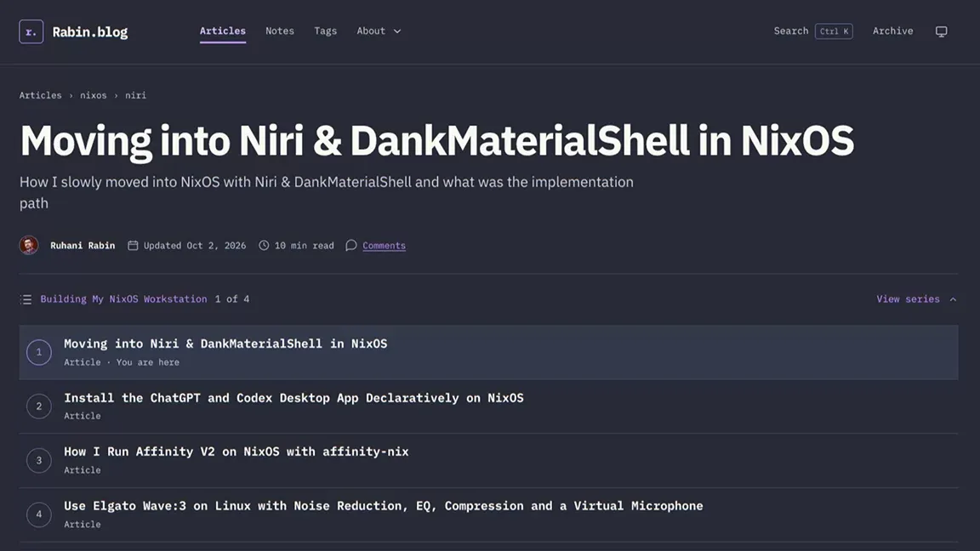Image resolution: width=980 pixels, height=551 pixels.
Task: Click the Rabin.blog site title
Action: tap(90, 31)
